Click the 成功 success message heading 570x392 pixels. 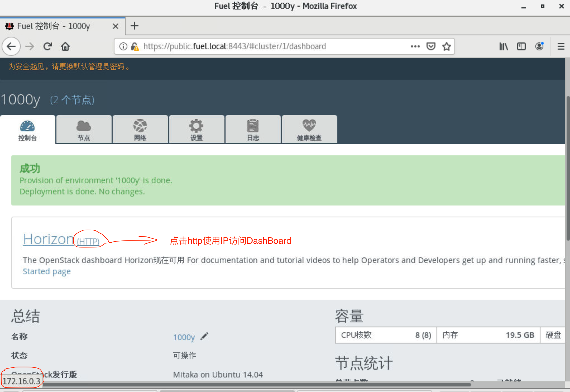[30, 169]
